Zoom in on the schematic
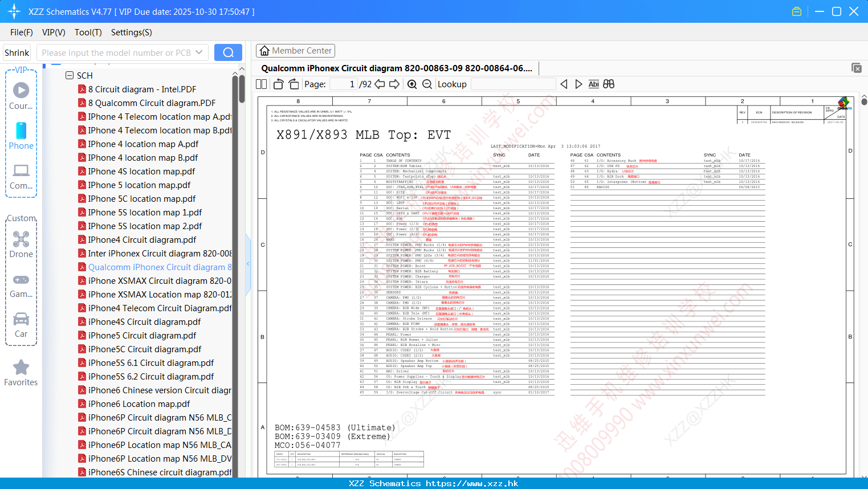Image resolution: width=868 pixels, height=489 pixels. [412, 84]
